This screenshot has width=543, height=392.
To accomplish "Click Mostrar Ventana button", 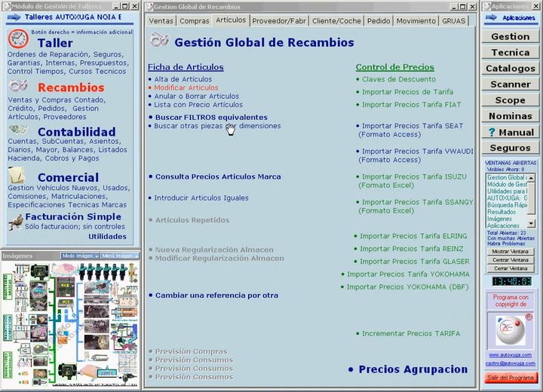I will tap(510, 252).
